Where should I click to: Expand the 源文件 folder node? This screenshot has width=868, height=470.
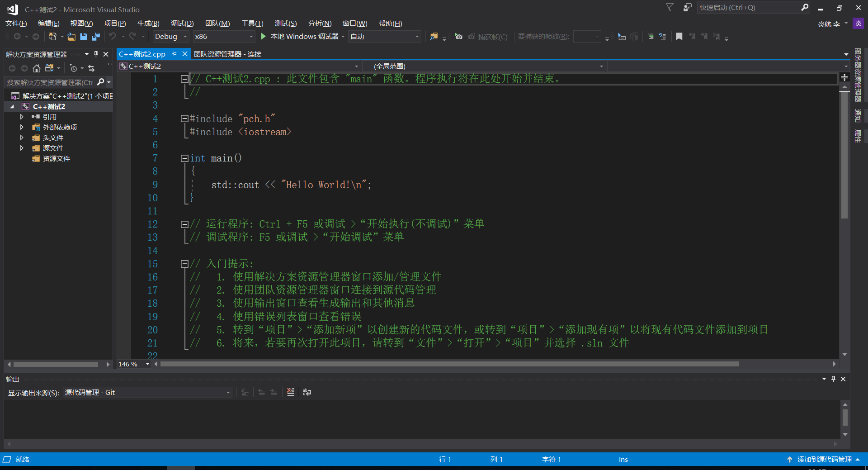pos(21,148)
